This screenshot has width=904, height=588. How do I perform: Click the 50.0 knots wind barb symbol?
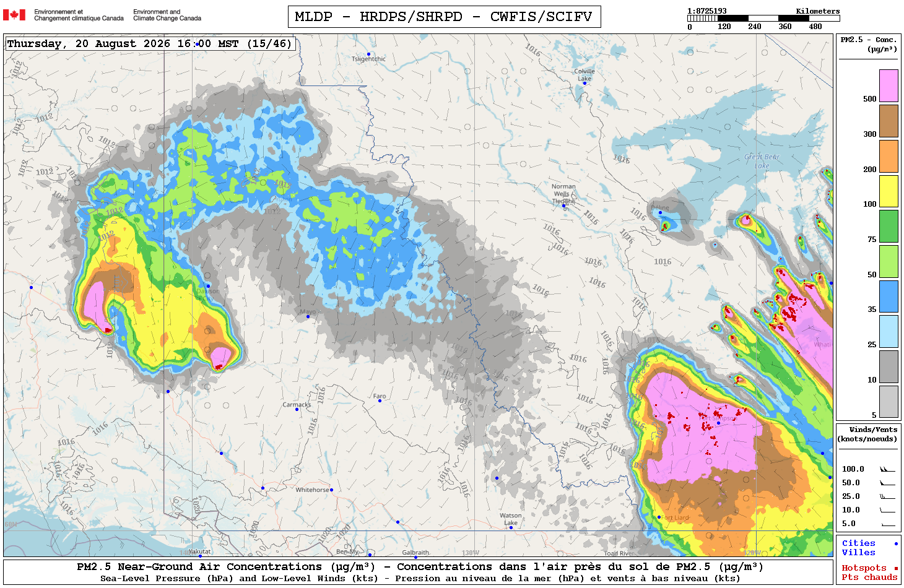tap(887, 483)
